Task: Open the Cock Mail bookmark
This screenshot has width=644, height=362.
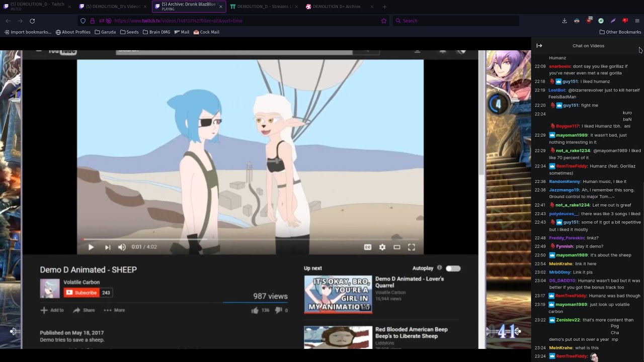Action: [206, 32]
